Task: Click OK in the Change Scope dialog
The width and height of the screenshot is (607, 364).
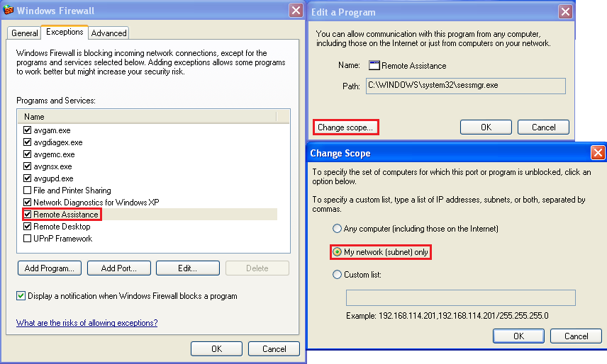Action: point(519,336)
